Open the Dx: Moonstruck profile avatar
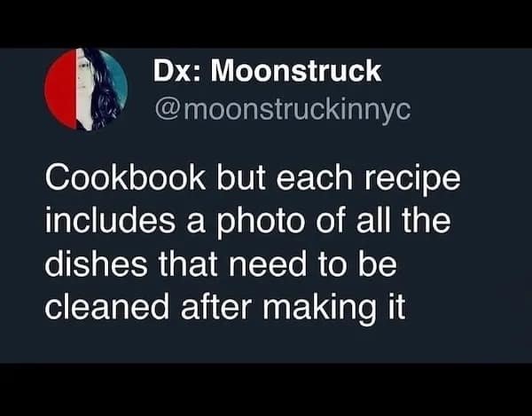The width and height of the screenshot is (532, 416). [x=86, y=90]
